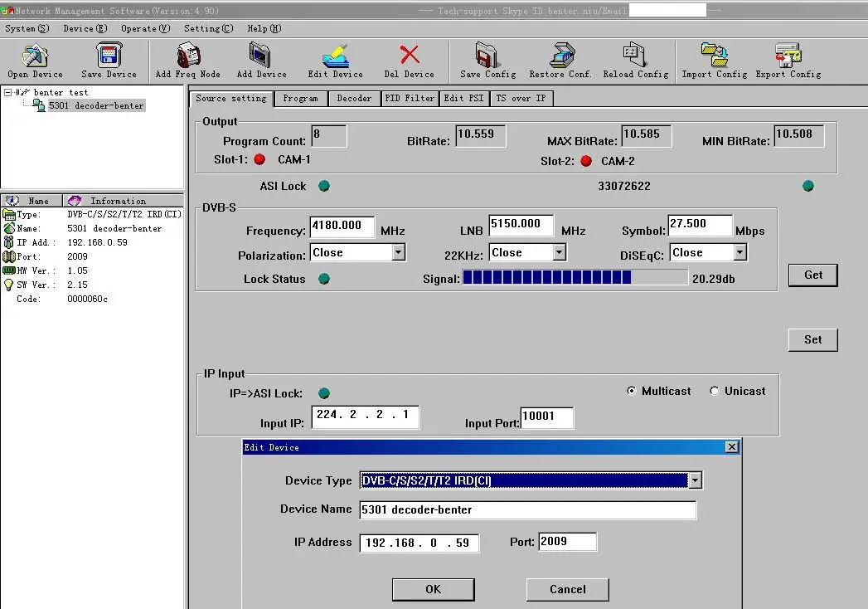Click the Save Device floppy icon
Screen dimensions: 868x609
(x=109, y=56)
